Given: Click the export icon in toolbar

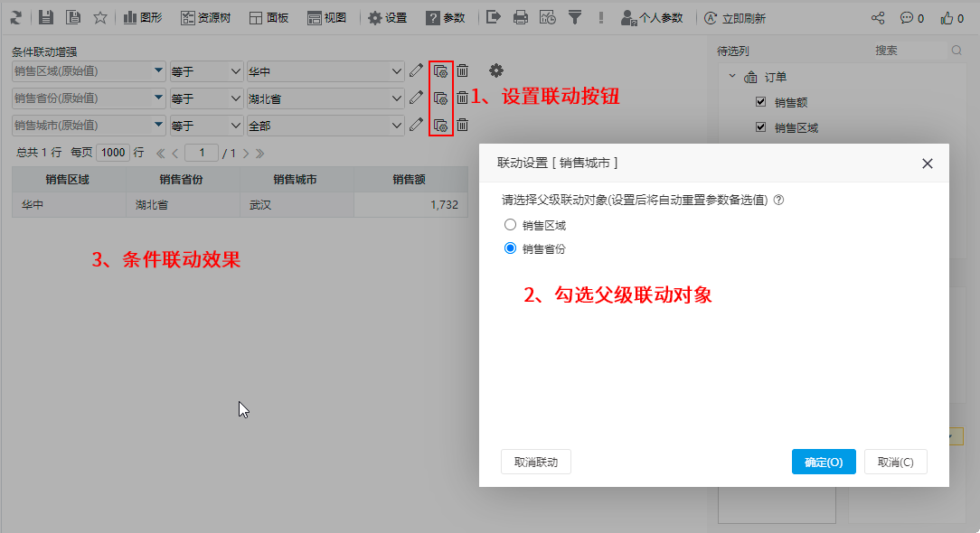Looking at the screenshot, I should click(x=493, y=17).
